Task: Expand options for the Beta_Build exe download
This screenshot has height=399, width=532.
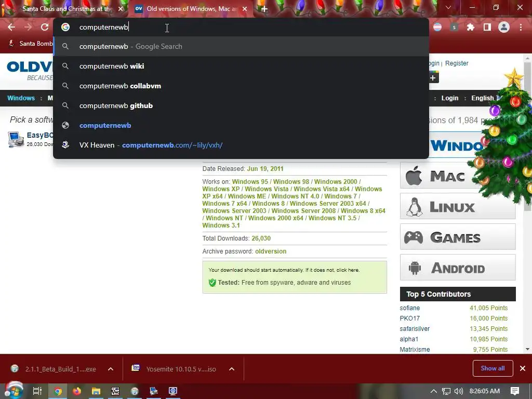Action: 111,369
